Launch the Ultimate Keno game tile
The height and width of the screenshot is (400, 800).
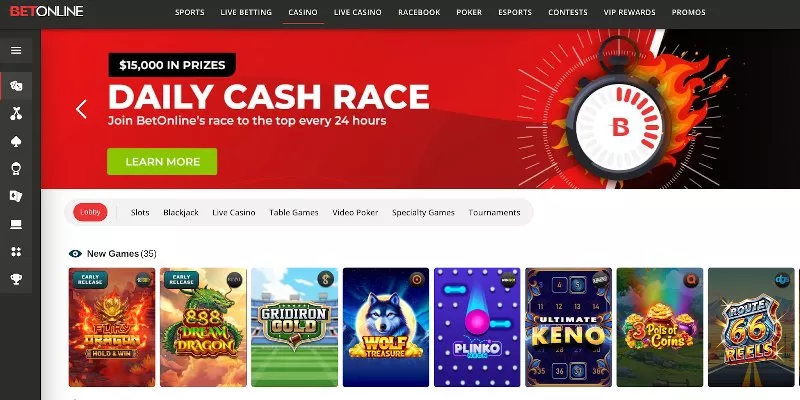(568, 327)
